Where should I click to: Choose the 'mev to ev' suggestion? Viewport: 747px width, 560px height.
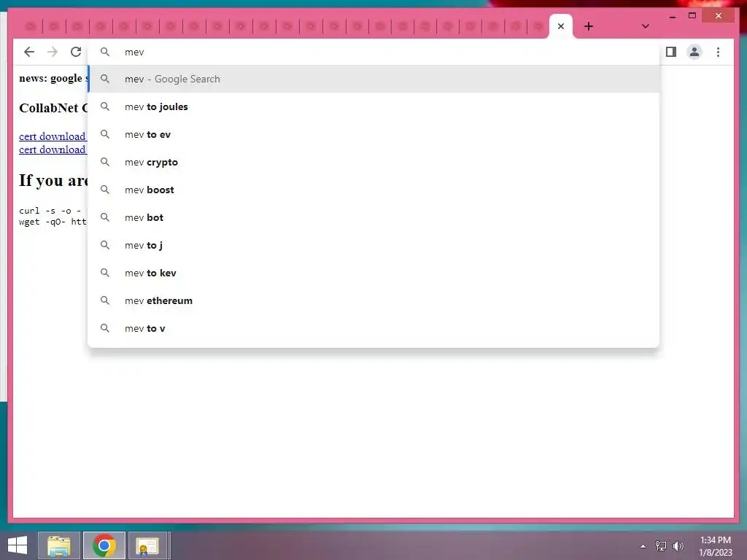click(373, 134)
